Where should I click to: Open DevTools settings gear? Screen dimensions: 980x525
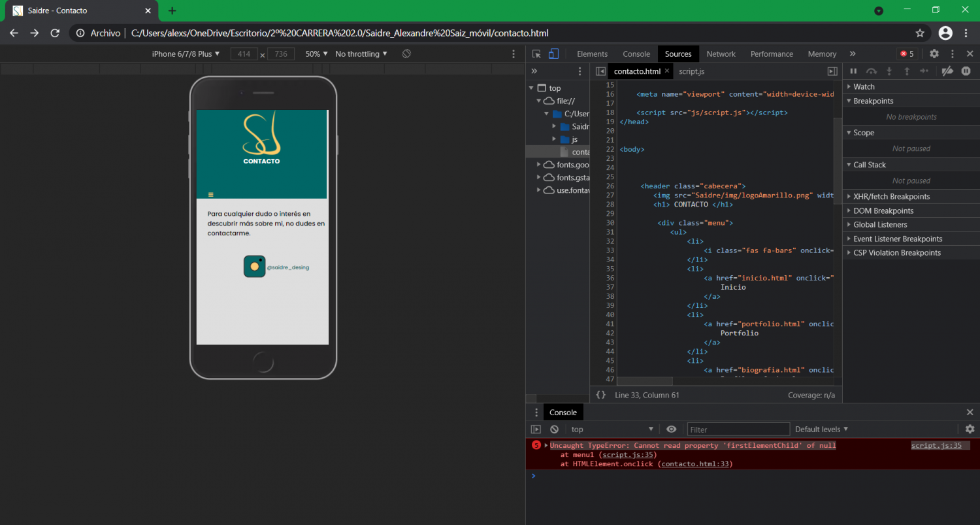coord(934,54)
